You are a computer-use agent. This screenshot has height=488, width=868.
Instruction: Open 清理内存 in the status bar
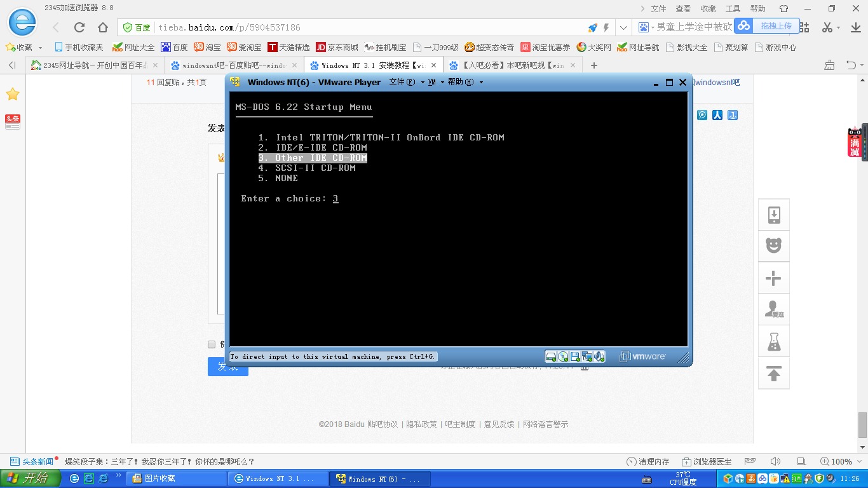tap(648, 462)
